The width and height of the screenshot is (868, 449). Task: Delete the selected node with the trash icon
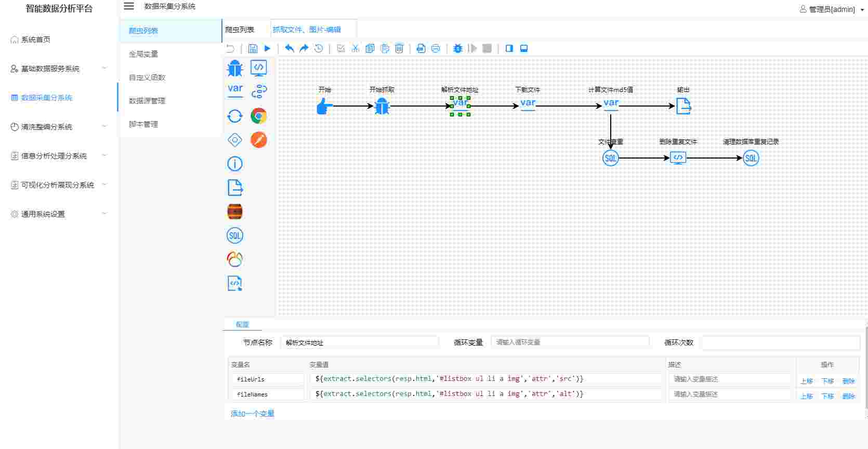(399, 48)
